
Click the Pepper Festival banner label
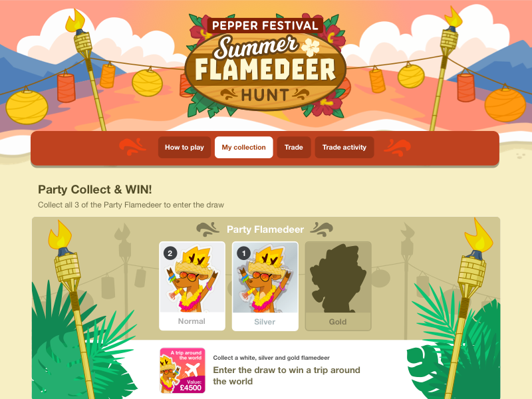click(x=265, y=25)
